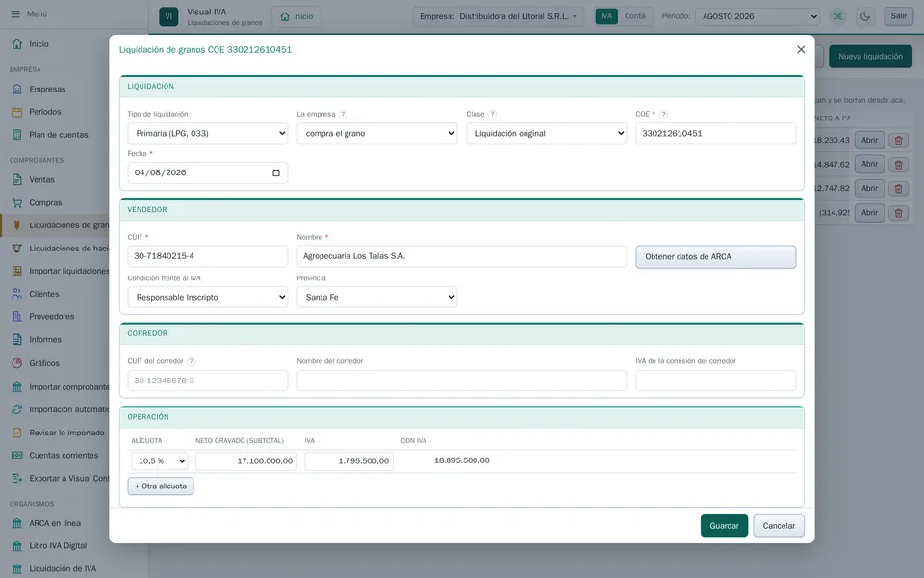
Task: Open Informes in the sidebar
Action: (x=45, y=340)
